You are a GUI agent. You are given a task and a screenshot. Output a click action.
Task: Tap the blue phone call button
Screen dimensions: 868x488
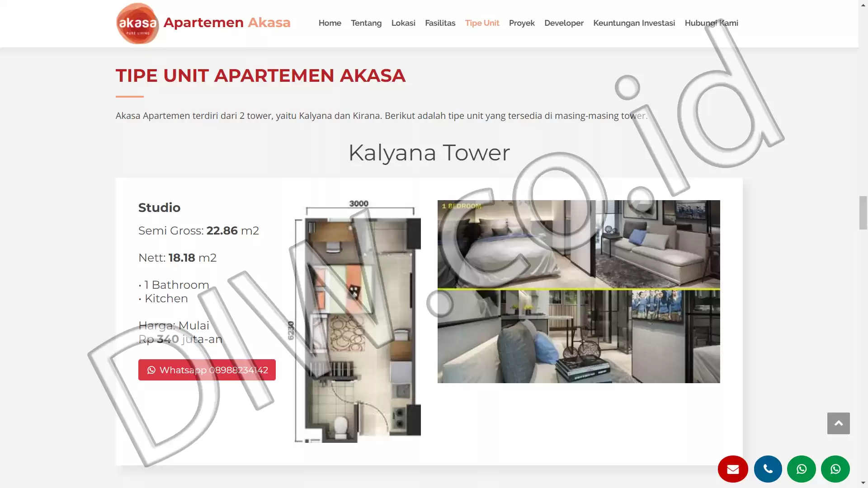pyautogui.click(x=768, y=469)
